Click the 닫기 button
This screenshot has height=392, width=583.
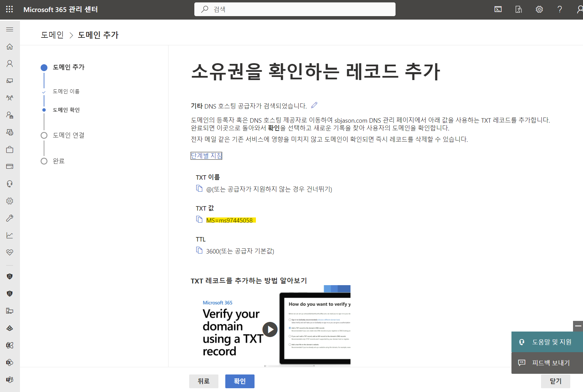[555, 381]
